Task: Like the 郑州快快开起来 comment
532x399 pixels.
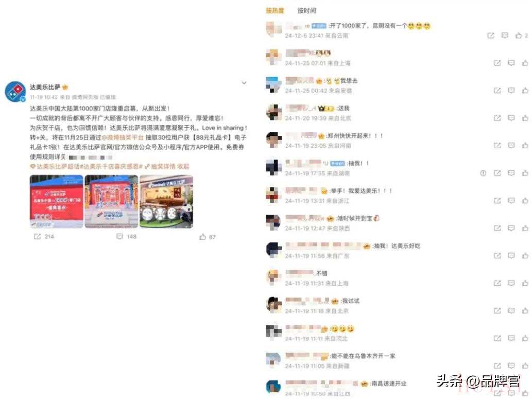Action: click(525, 146)
